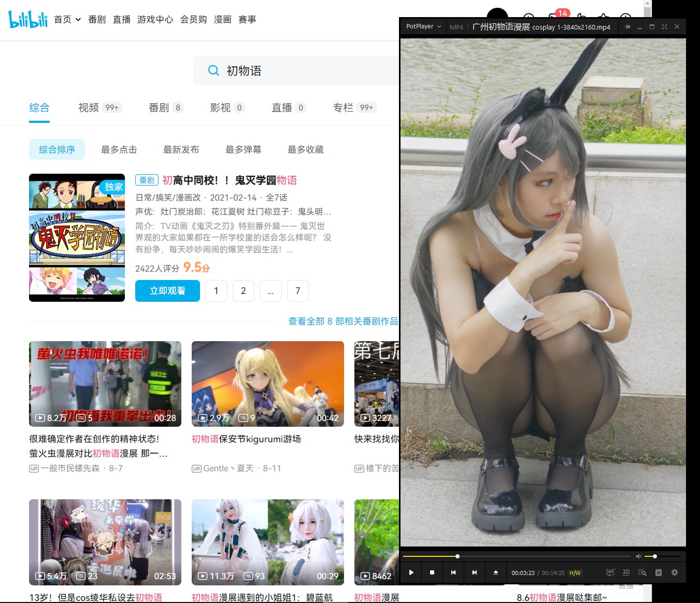Image resolution: width=700 pixels, height=603 pixels.
Task: Open the 查看全部8部相关番剧作品 link
Action: 343,321
